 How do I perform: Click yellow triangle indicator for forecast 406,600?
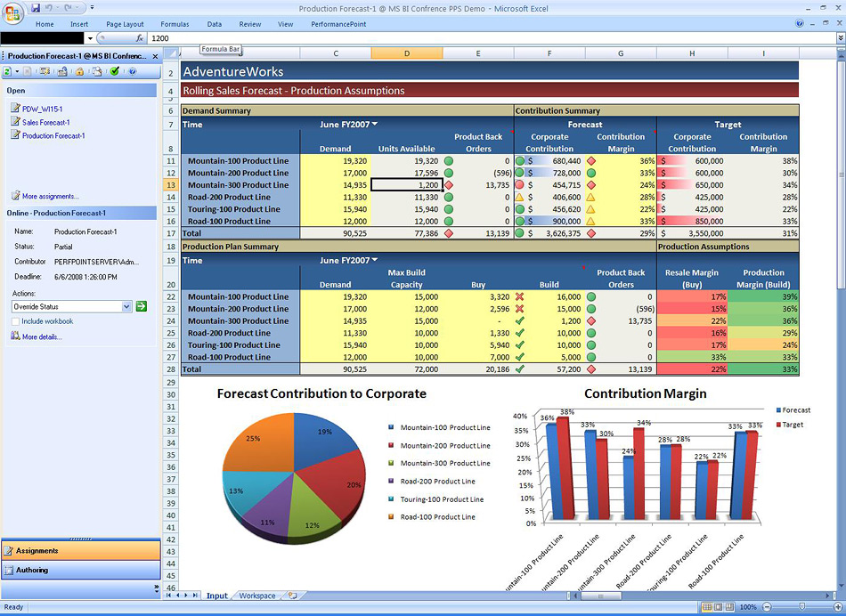pyautogui.click(x=519, y=198)
